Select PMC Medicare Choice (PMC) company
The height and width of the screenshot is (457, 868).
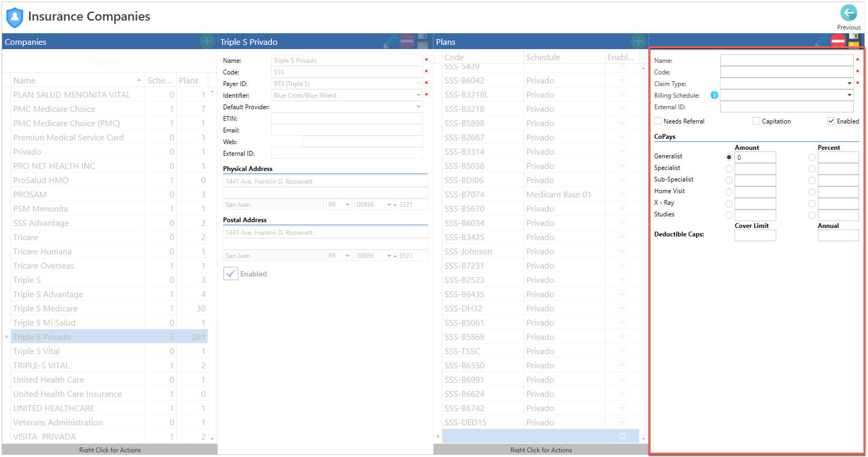point(109,123)
